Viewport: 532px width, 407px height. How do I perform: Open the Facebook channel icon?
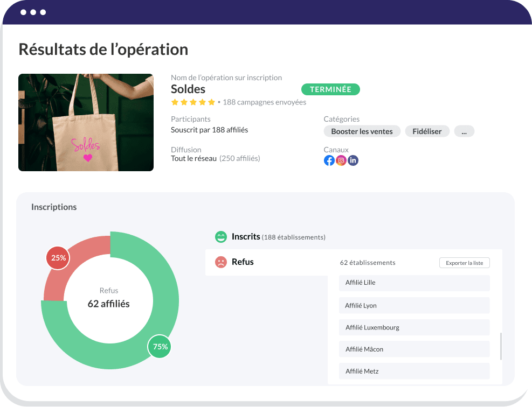pos(329,160)
